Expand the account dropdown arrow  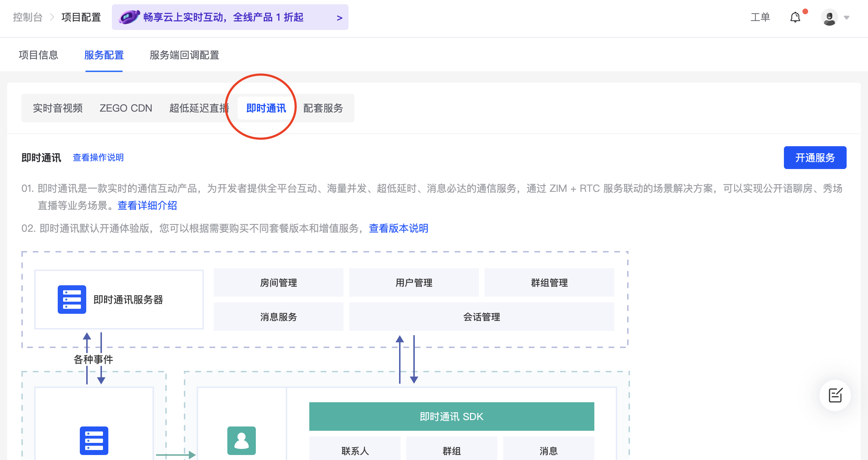coord(847,17)
